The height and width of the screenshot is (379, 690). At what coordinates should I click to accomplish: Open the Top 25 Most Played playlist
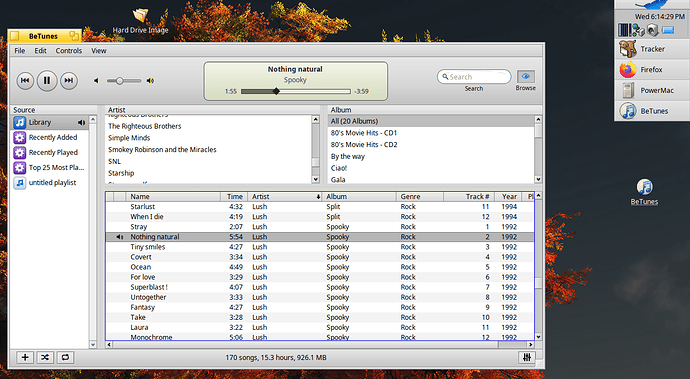coord(49,167)
